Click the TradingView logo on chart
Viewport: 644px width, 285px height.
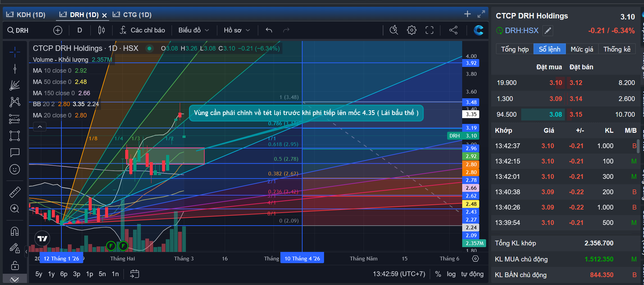[42, 239]
